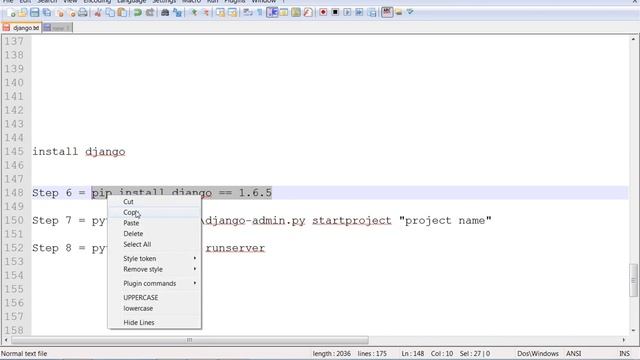This screenshot has width=640, height=360.
Task: Click the Close document toolbar icon
Action: [60, 13]
